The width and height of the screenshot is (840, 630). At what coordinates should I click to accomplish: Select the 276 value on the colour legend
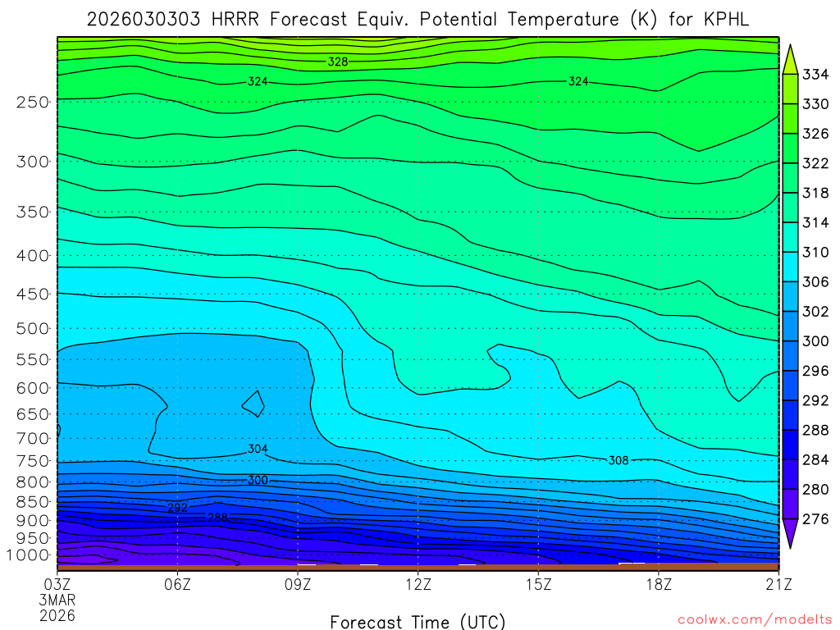tap(815, 519)
